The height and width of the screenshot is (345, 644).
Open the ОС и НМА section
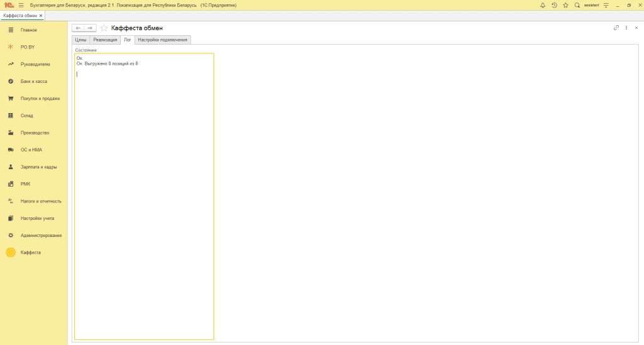(x=31, y=150)
